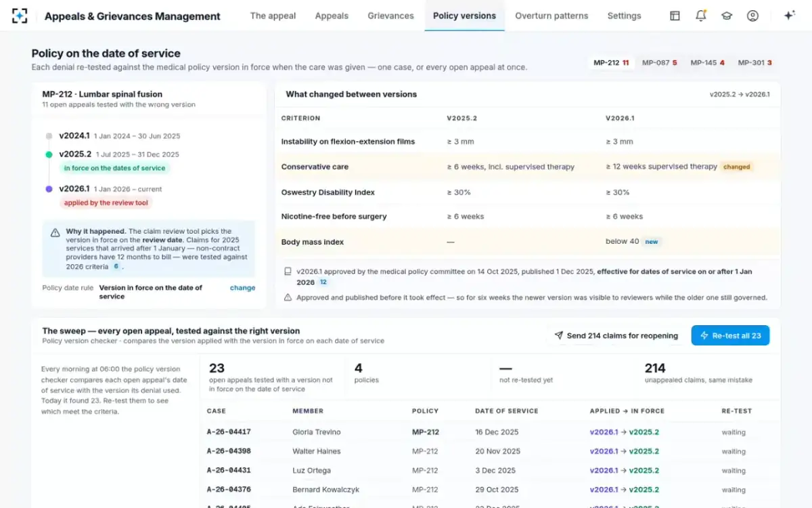Open the Settings tab
The image size is (812, 508).
(624, 16)
